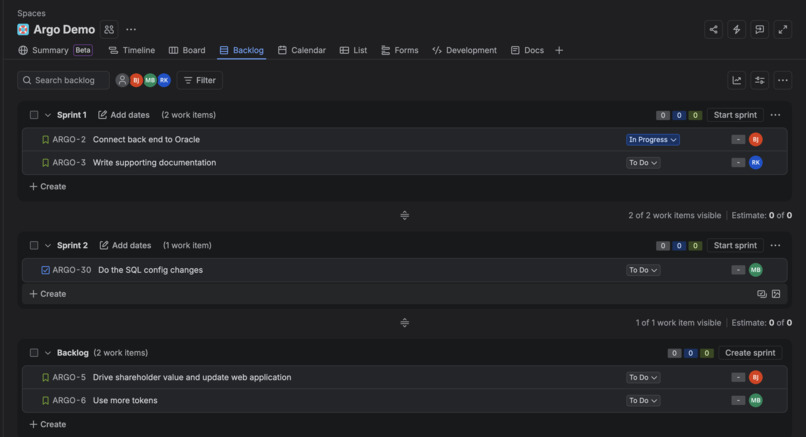Open the To Do status dropdown for ARGO-6
The width and height of the screenshot is (806, 437).
pyautogui.click(x=643, y=400)
